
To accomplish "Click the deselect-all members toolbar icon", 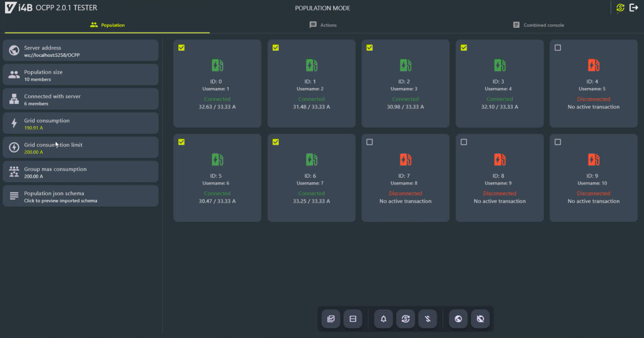I will 353,319.
